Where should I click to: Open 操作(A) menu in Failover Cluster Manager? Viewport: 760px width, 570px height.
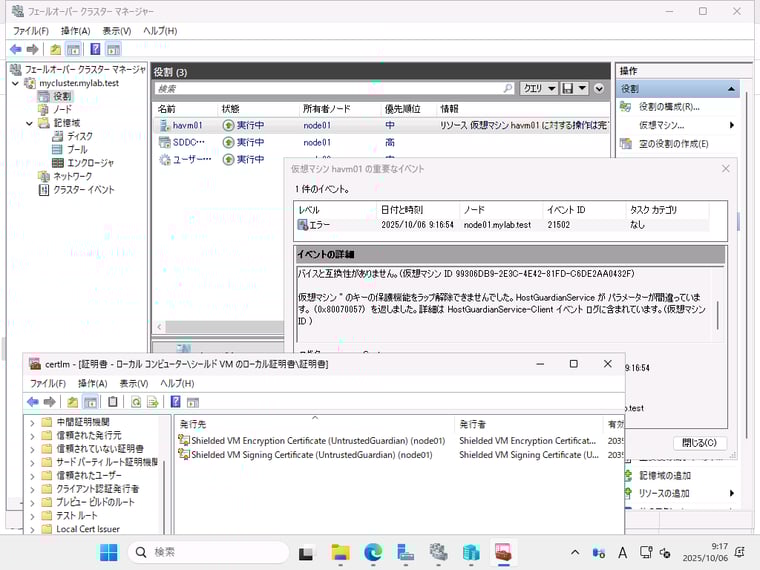[75, 31]
